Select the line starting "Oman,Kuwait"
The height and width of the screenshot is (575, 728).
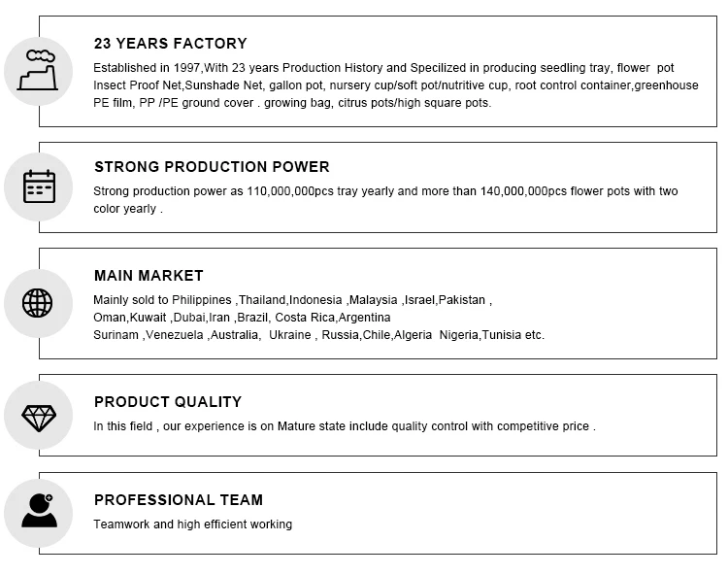(x=242, y=318)
